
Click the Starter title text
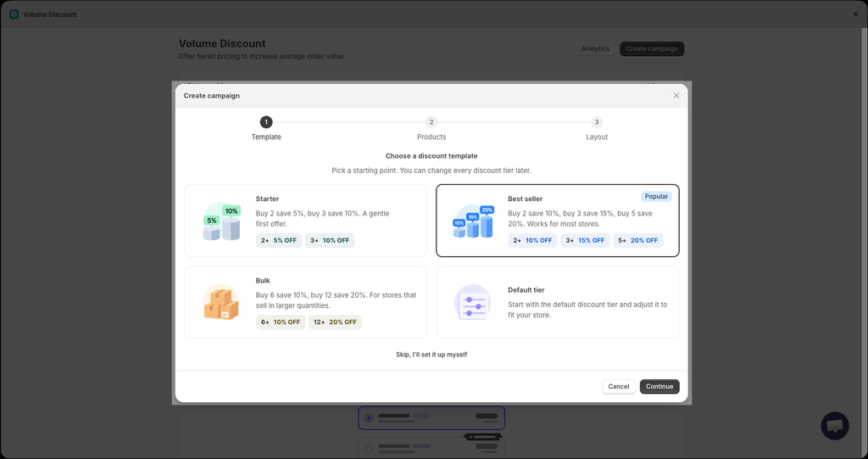pyautogui.click(x=267, y=199)
